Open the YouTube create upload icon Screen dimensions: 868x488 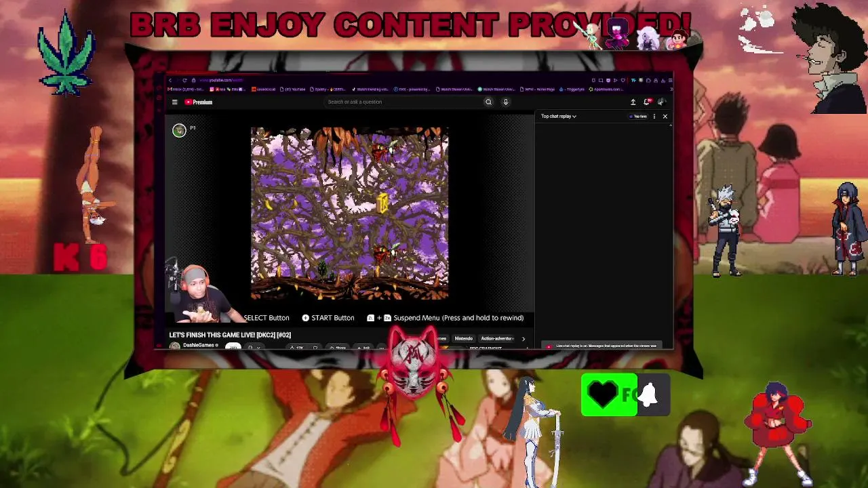click(x=633, y=102)
